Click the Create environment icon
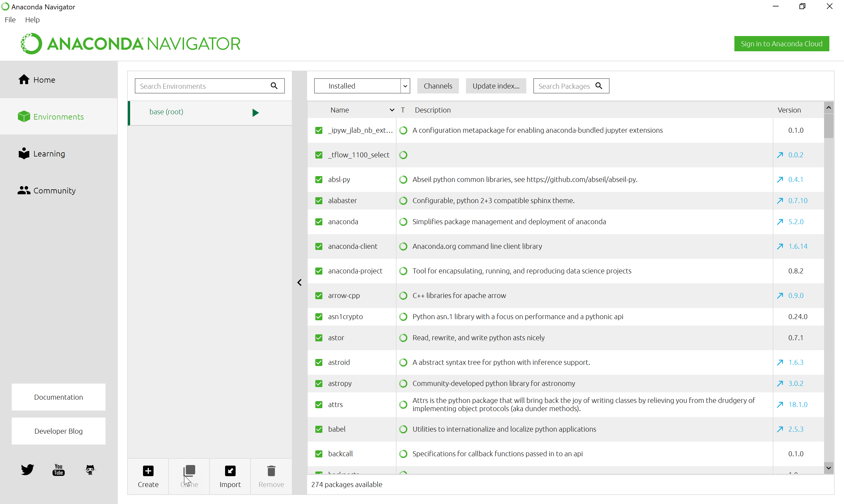This screenshot has width=844, height=504. coord(148,471)
